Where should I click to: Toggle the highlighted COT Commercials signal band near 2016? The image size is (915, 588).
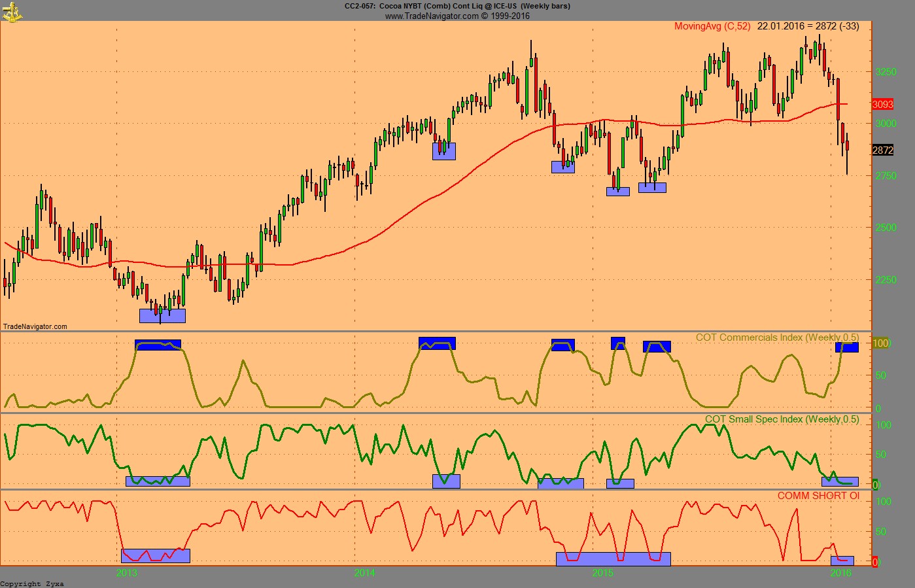pos(848,347)
